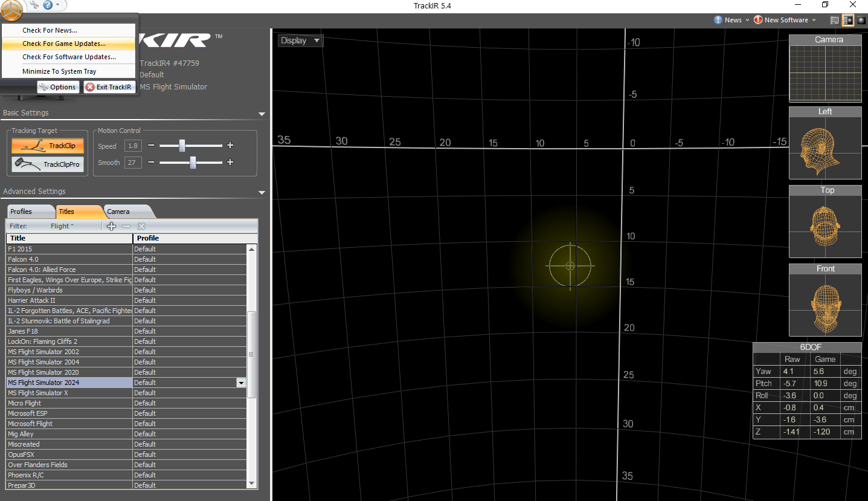The image size is (868, 501).
Task: Choose Check For Software Updates
Action: coord(68,57)
